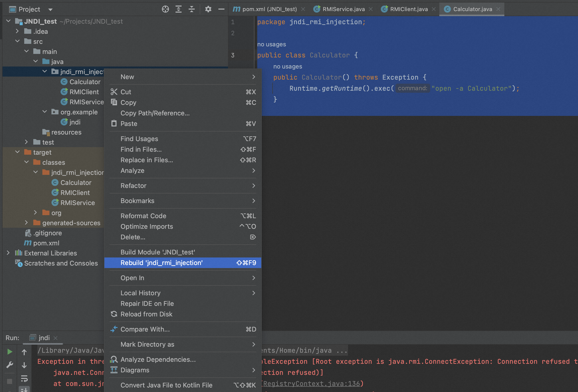The image size is (578, 392).
Task: Open the New submenu
Action: click(183, 77)
